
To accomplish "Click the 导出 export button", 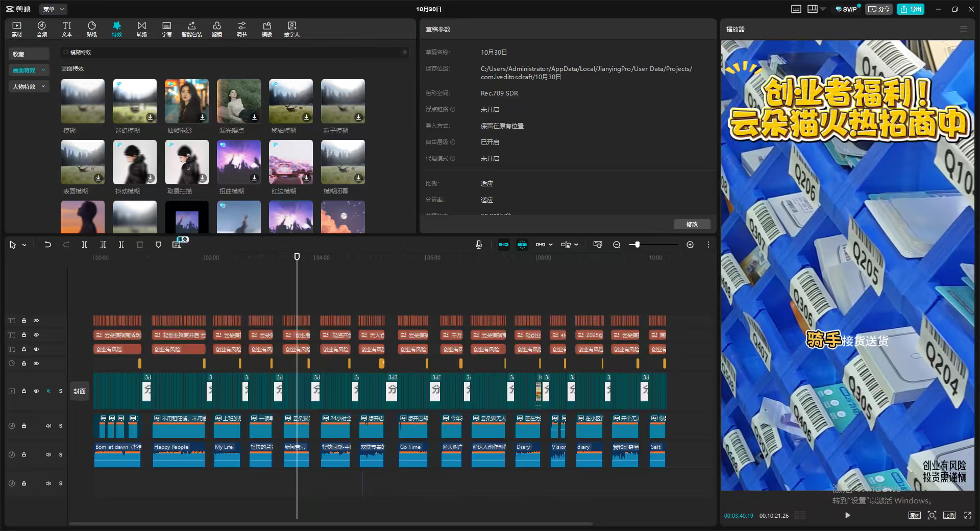I will [x=911, y=9].
